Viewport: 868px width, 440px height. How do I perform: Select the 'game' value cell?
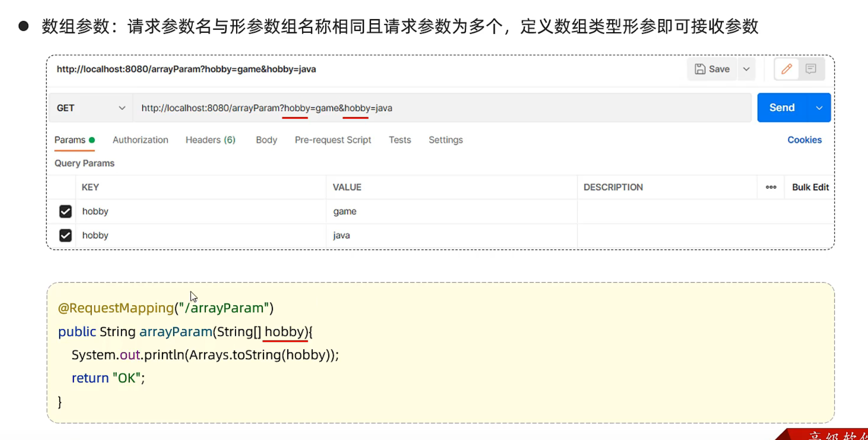click(x=451, y=211)
